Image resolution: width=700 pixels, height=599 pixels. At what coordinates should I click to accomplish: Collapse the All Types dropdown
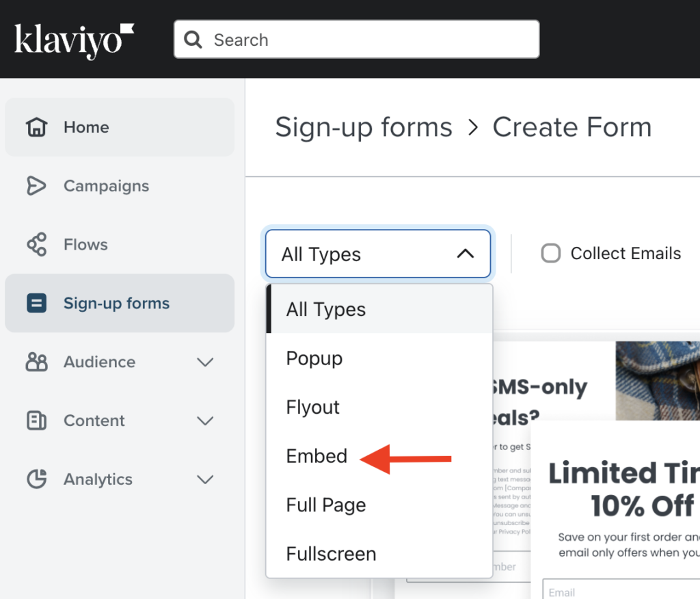(377, 254)
